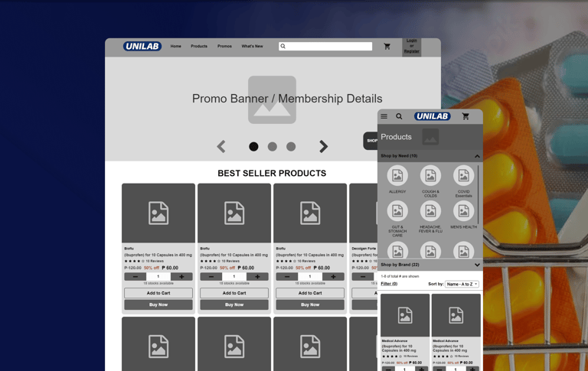This screenshot has height=371, width=588.
Task: Increase quantity of first Bioflu product
Action: [x=181, y=277]
